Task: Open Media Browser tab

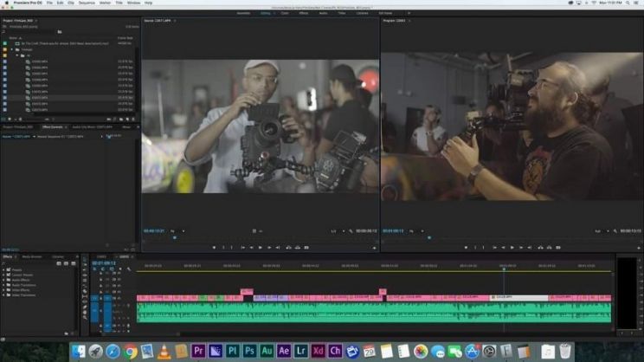Action: pyautogui.click(x=32, y=257)
